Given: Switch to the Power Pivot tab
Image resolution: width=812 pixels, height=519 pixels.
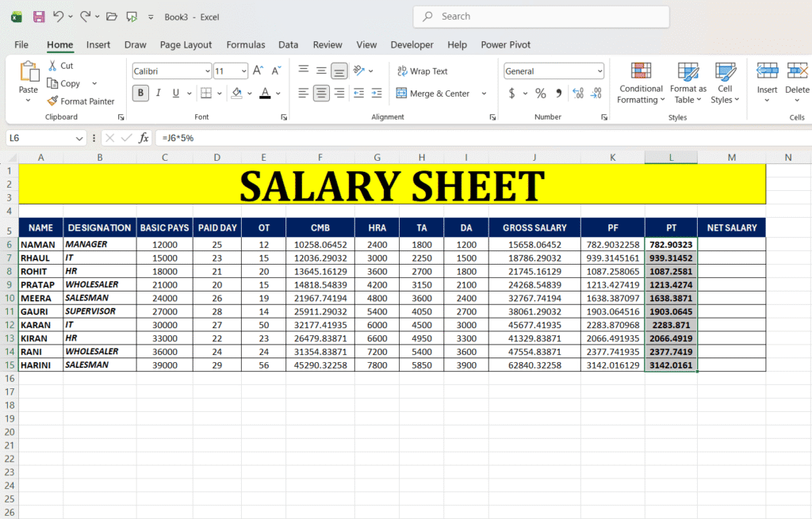Looking at the screenshot, I should click(505, 45).
